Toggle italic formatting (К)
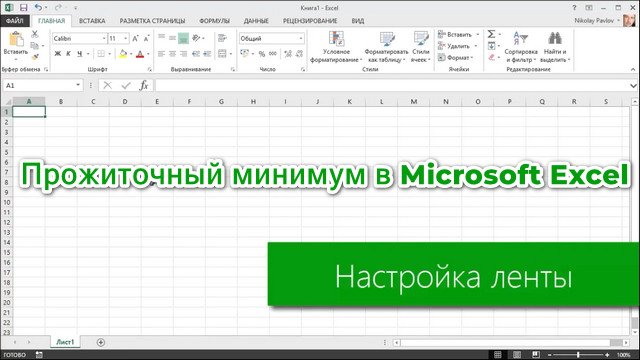The width and height of the screenshot is (640, 360). click(68, 53)
